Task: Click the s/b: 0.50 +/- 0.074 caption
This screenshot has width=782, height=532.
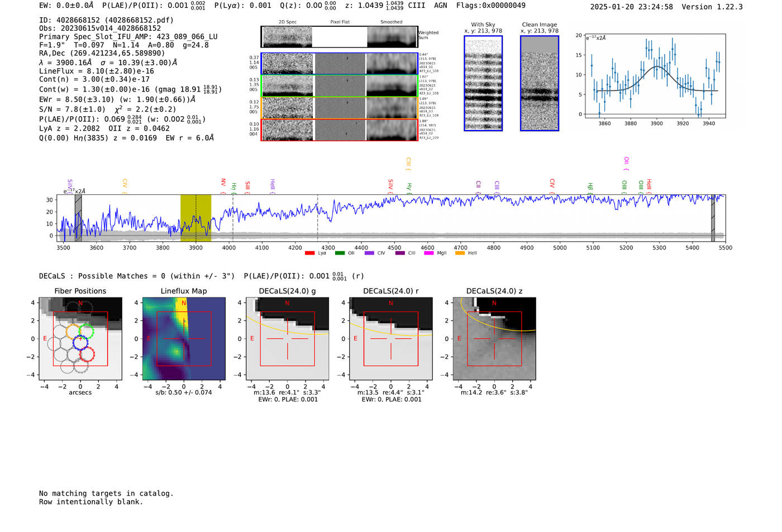Action: point(184,392)
